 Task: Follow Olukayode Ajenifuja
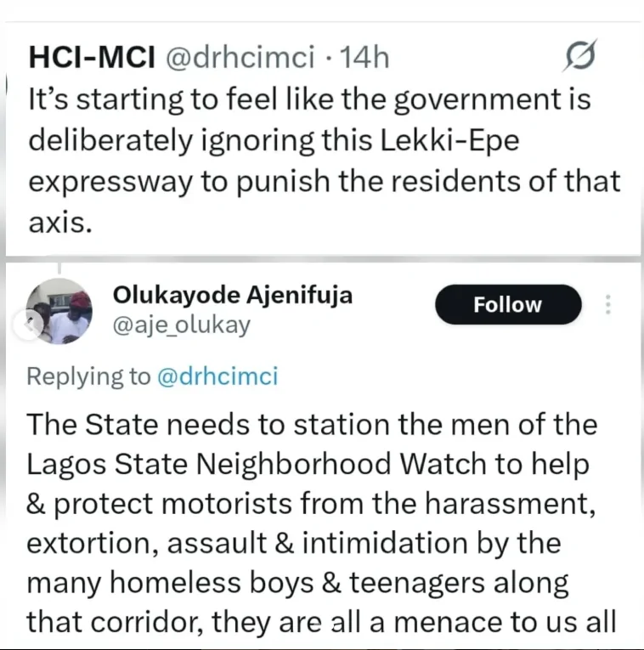pyautogui.click(x=507, y=305)
